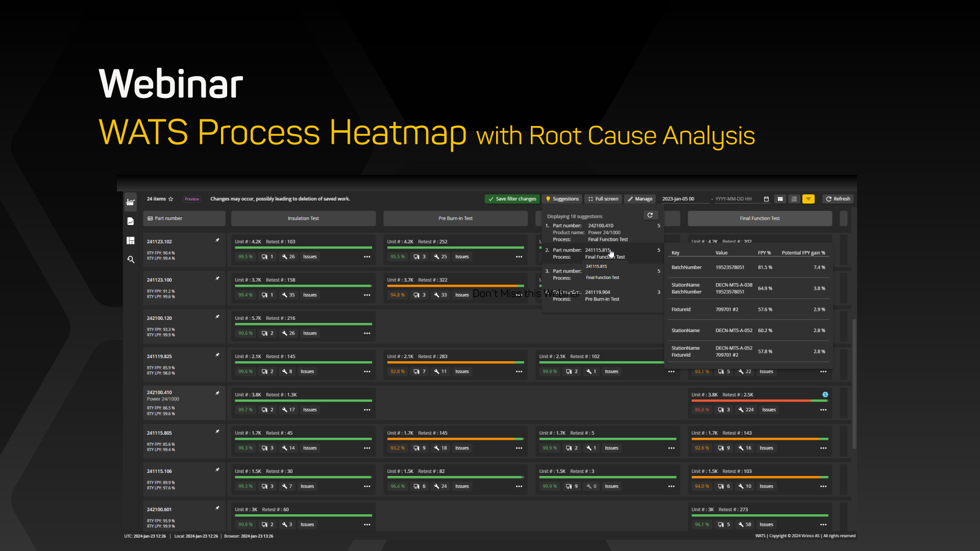Screen dimensions: 980x551
Task: Open the calendar date picker icon
Action: (767, 199)
